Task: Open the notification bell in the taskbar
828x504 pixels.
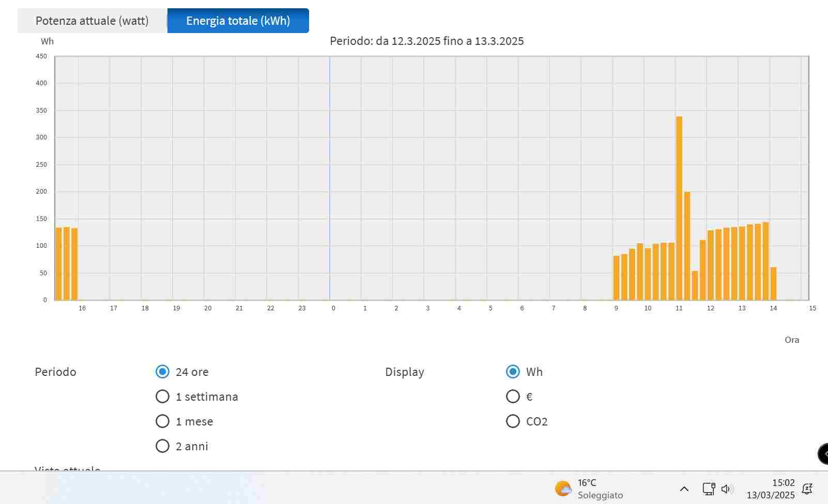Action: 807,489
